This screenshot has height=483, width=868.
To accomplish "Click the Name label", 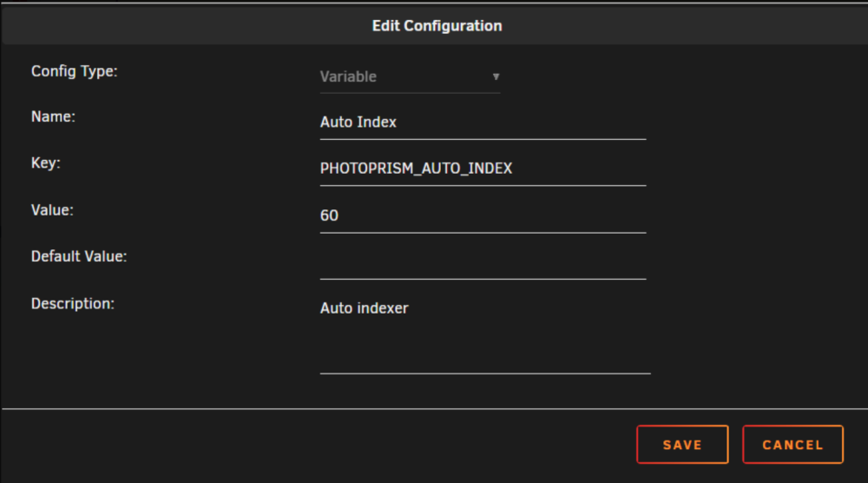I will click(53, 117).
